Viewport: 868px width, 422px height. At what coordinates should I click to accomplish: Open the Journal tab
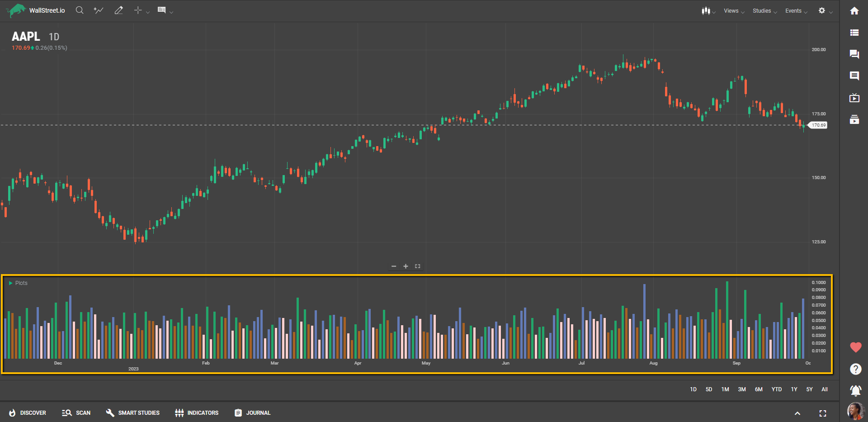tap(252, 413)
